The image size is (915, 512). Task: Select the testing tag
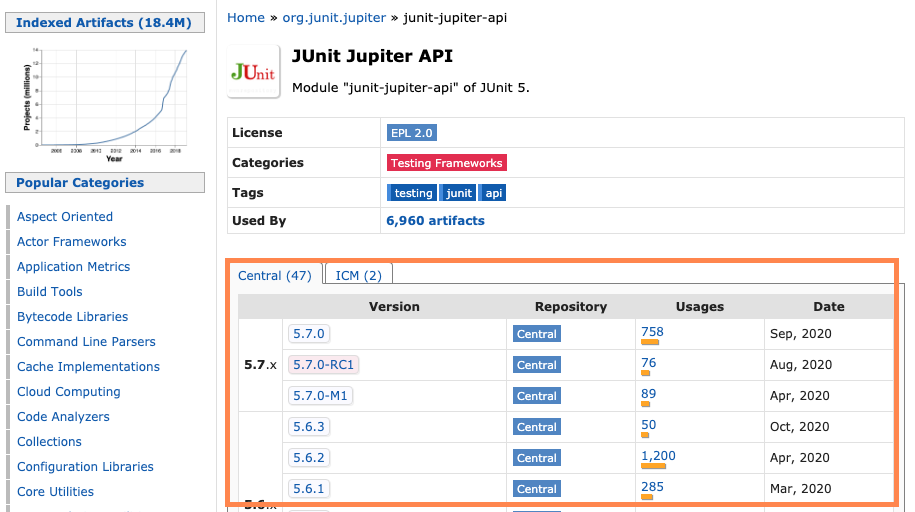click(412, 193)
